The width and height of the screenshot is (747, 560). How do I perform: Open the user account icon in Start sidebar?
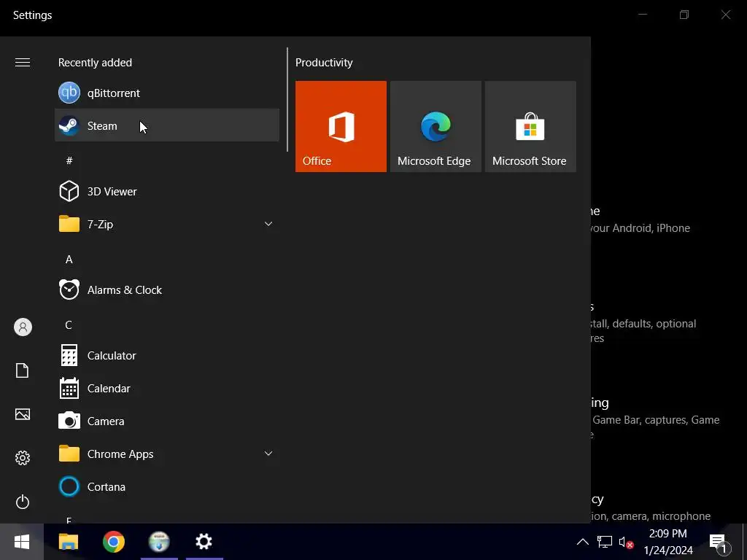coord(23,327)
